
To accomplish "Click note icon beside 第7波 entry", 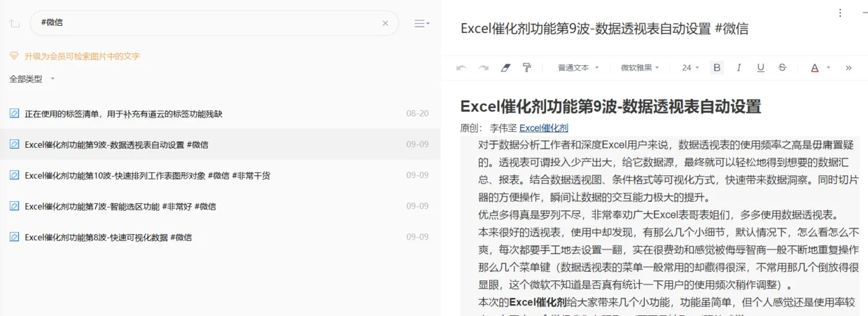I will (14, 206).
